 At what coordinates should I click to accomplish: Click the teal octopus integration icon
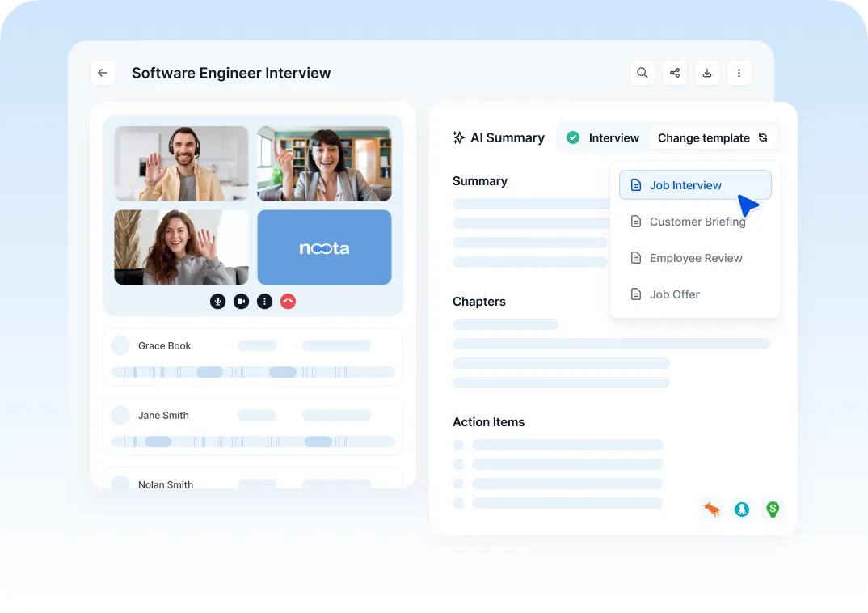tap(742, 509)
